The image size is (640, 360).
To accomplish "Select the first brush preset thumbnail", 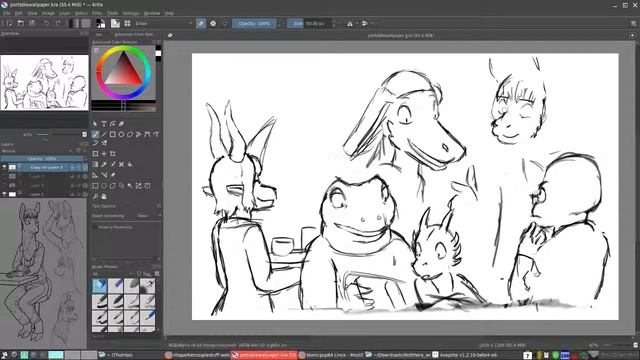I will 100,286.
